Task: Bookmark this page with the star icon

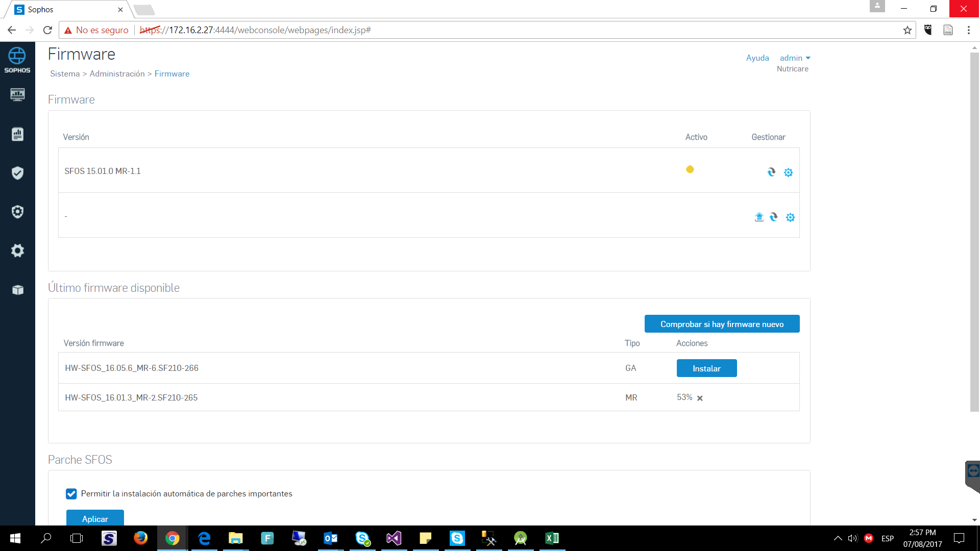Action: click(x=907, y=30)
